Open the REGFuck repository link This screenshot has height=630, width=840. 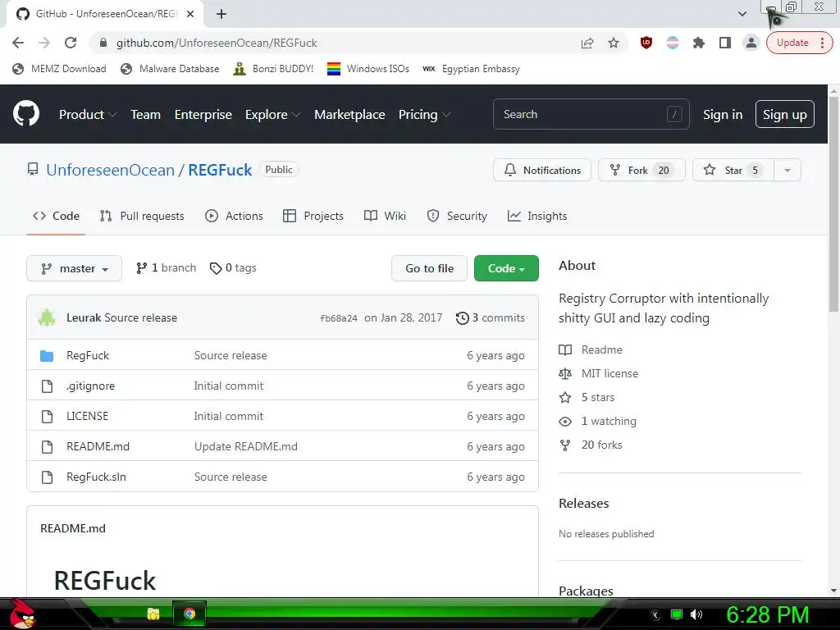(x=220, y=170)
